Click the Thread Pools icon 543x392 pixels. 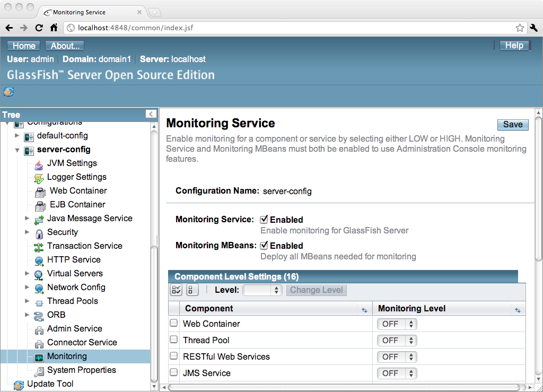[39, 303]
